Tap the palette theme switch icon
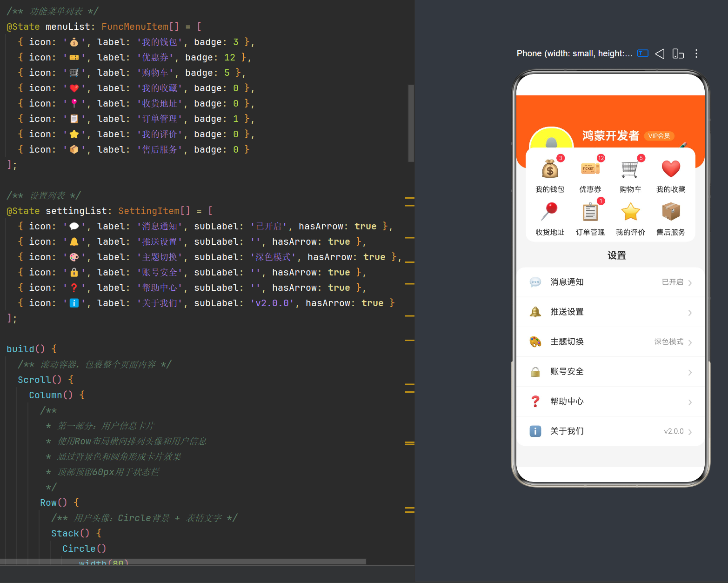728x583 pixels. [535, 342]
